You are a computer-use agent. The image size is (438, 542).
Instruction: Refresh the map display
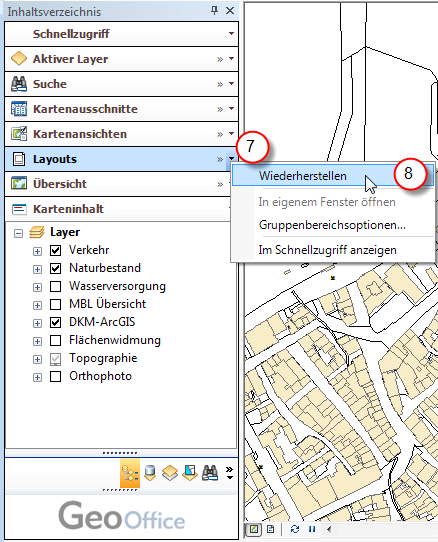coord(295,529)
